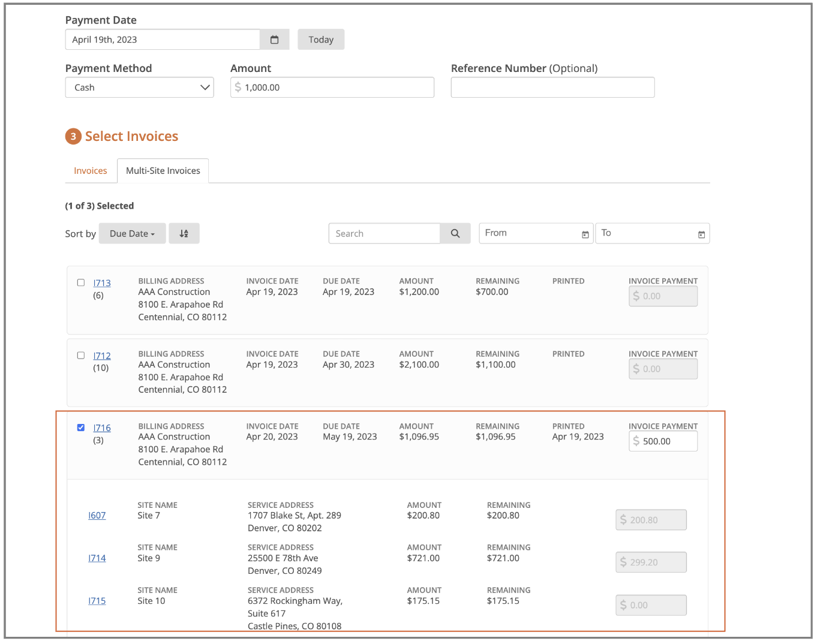Check the I713 invoice checkbox
This screenshot has width=817, height=644.
[81, 282]
